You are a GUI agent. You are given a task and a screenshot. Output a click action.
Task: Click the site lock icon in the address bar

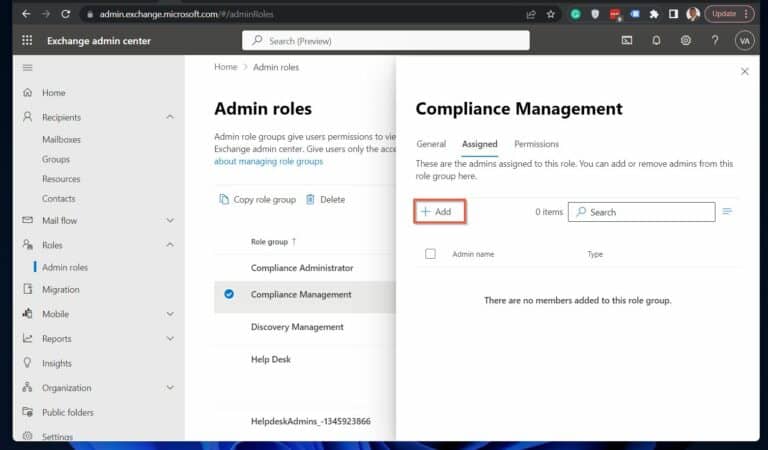pos(90,14)
